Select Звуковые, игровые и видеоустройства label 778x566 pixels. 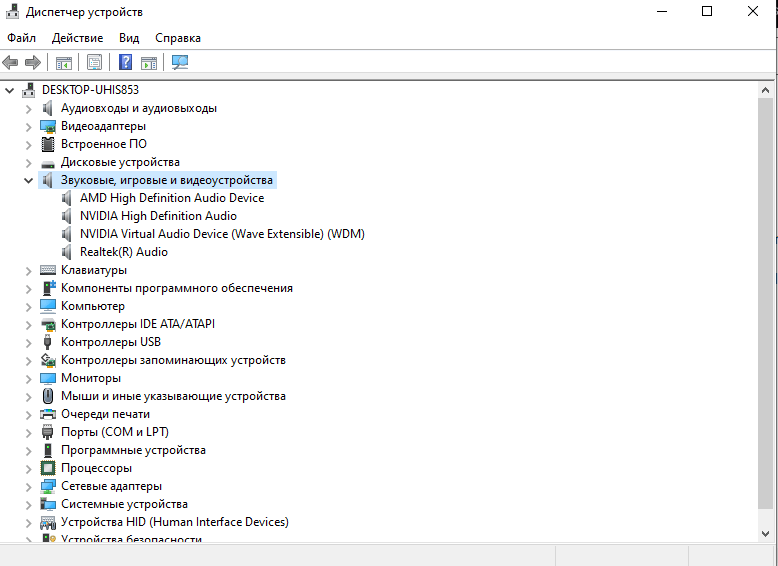pyautogui.click(x=167, y=180)
